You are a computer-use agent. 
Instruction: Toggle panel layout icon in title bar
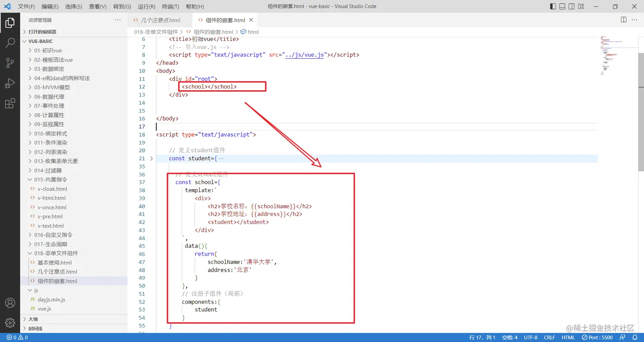coord(562,6)
